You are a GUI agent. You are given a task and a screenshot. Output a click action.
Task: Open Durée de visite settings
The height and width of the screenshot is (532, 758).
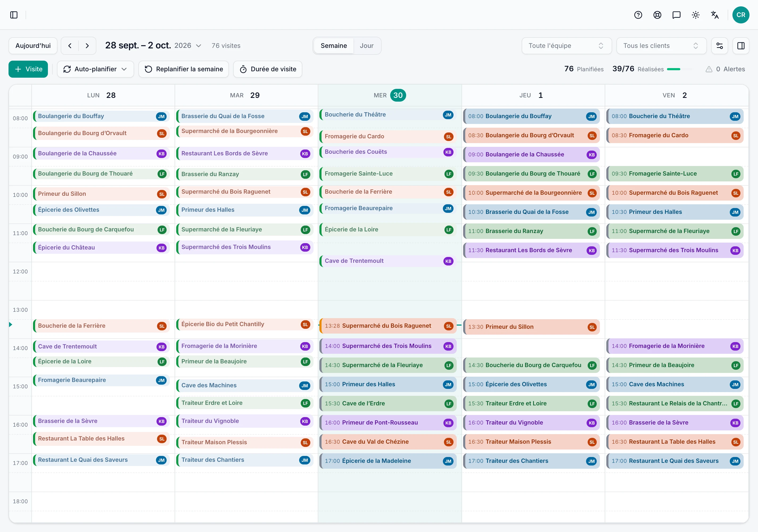268,69
